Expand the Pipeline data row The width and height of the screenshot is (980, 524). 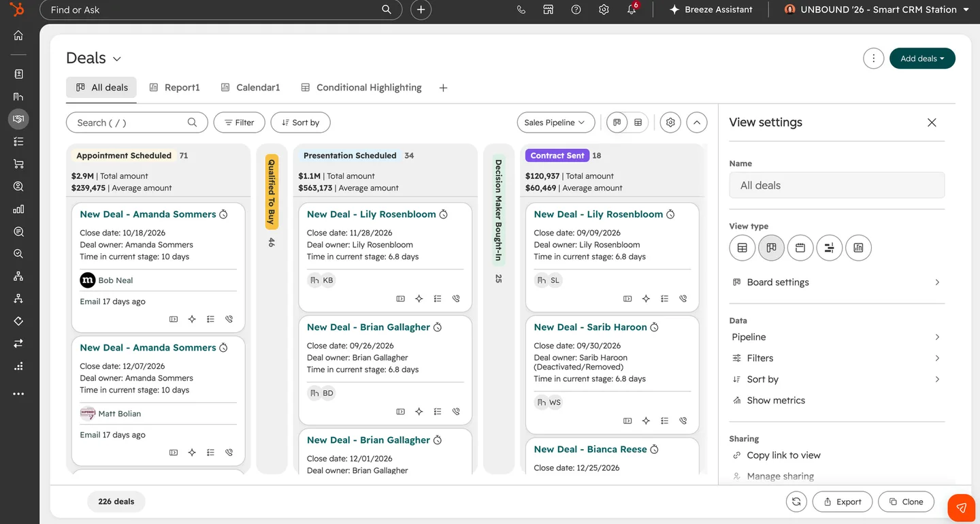click(x=836, y=337)
